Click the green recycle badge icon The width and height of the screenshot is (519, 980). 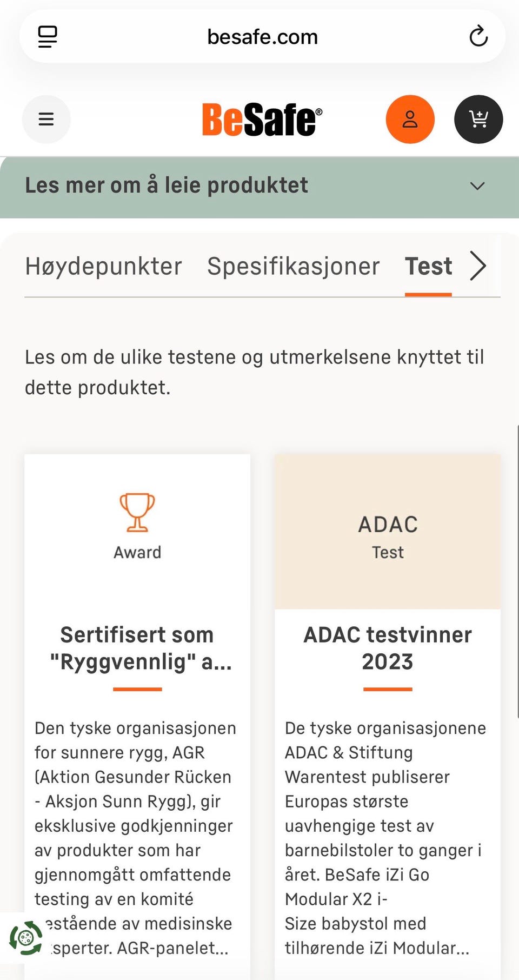pos(25,938)
